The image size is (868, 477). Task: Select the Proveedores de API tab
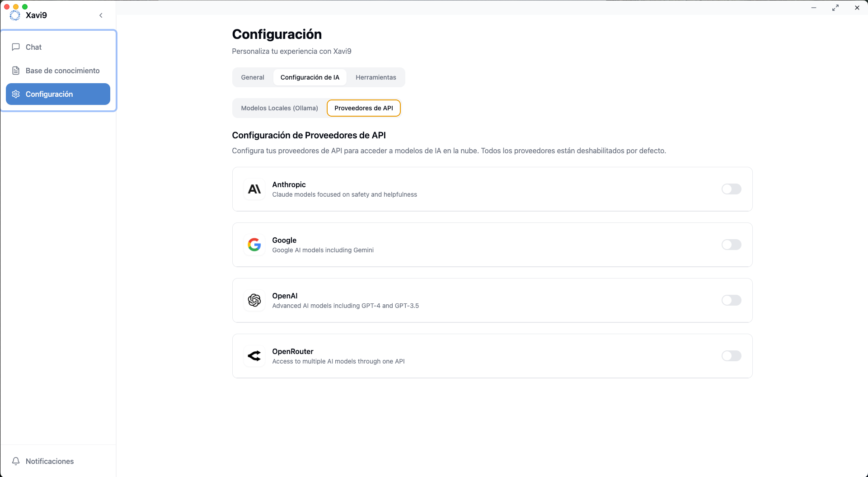click(x=363, y=108)
